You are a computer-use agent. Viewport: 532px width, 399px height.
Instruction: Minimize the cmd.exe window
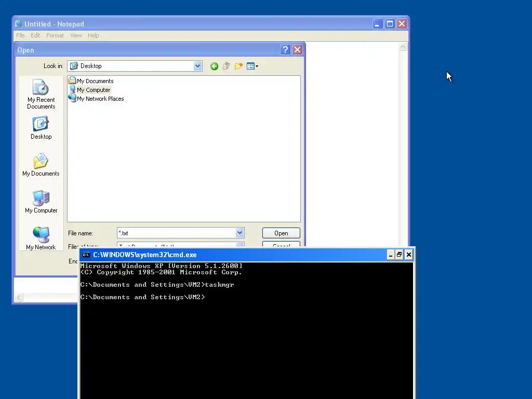coord(391,255)
